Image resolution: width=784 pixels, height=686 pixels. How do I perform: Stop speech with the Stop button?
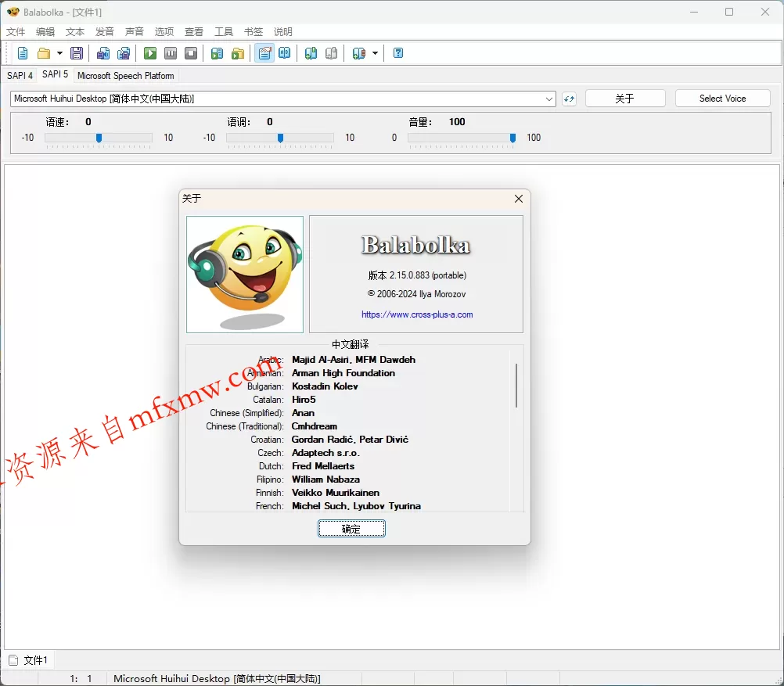pos(191,53)
